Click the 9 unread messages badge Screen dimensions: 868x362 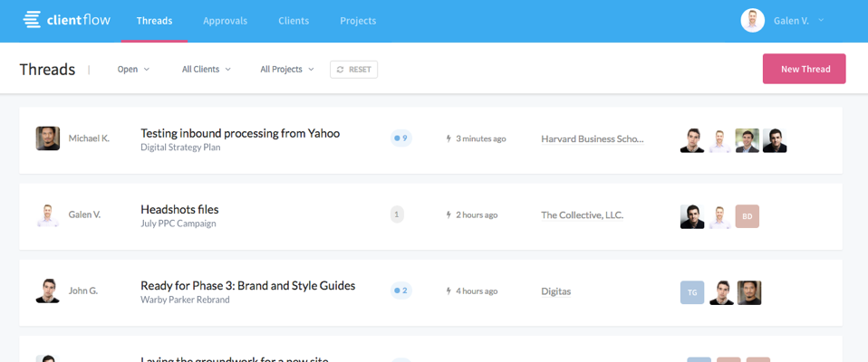400,138
